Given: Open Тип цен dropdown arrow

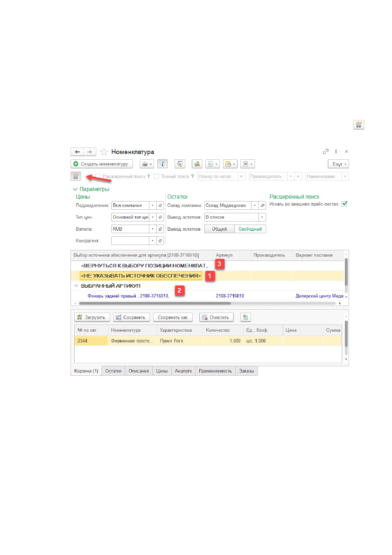Looking at the screenshot, I should tap(152, 217).
